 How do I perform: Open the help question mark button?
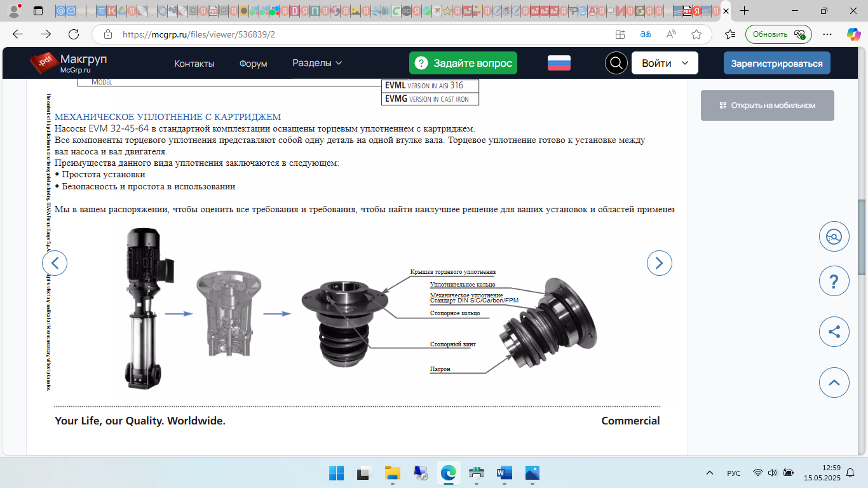tap(834, 281)
